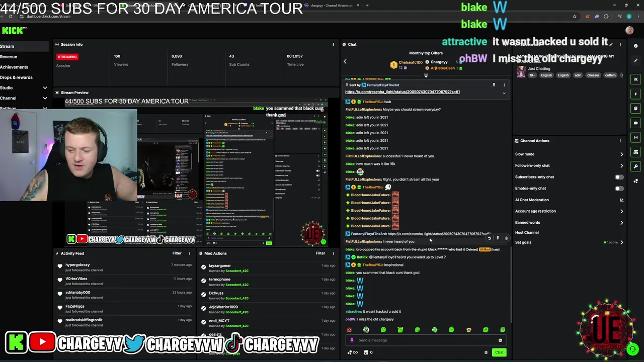Click the stream preview video

tap(197, 172)
